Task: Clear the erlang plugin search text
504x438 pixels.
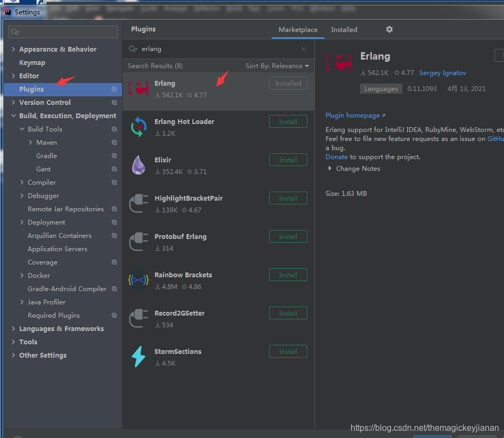Action: click(304, 49)
